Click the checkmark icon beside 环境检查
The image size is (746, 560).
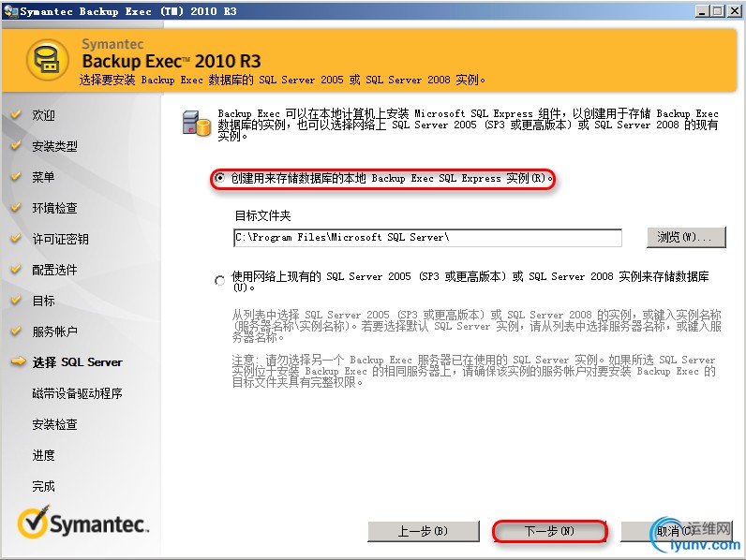click(x=16, y=207)
